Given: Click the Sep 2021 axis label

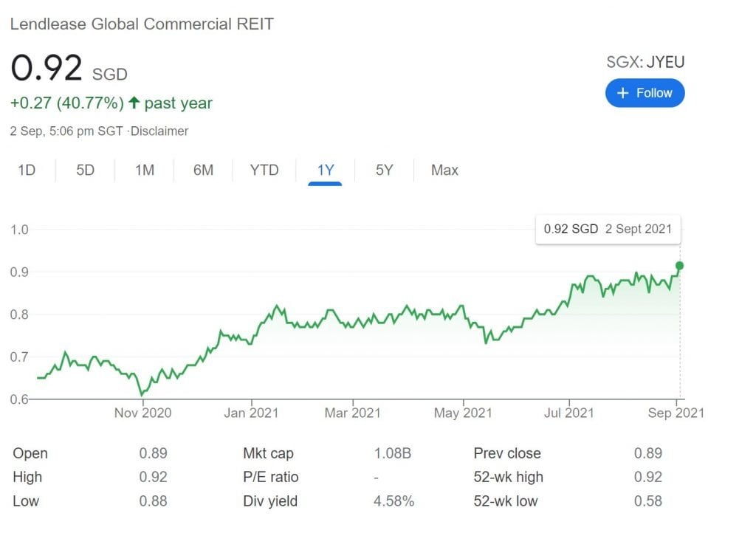Looking at the screenshot, I should click(676, 413).
